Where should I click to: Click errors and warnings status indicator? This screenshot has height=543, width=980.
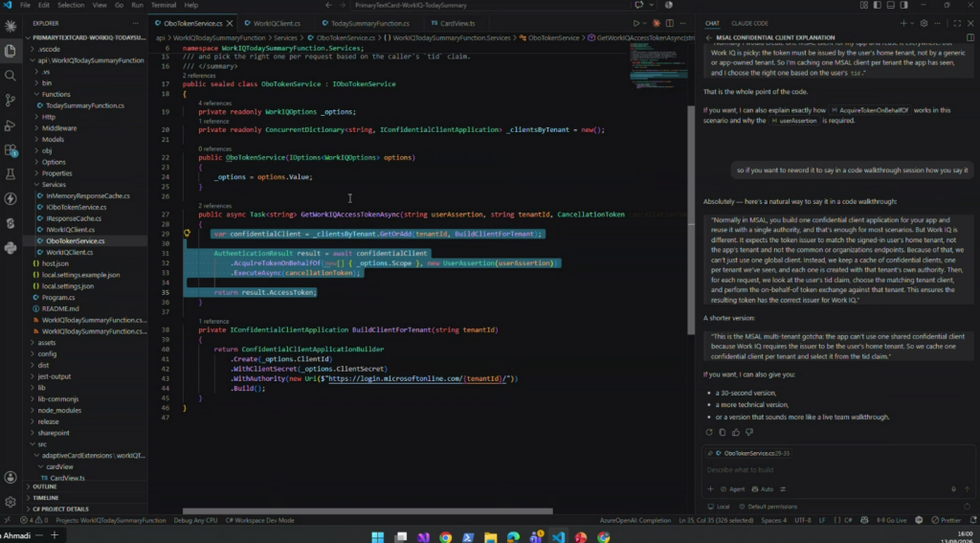pos(34,520)
